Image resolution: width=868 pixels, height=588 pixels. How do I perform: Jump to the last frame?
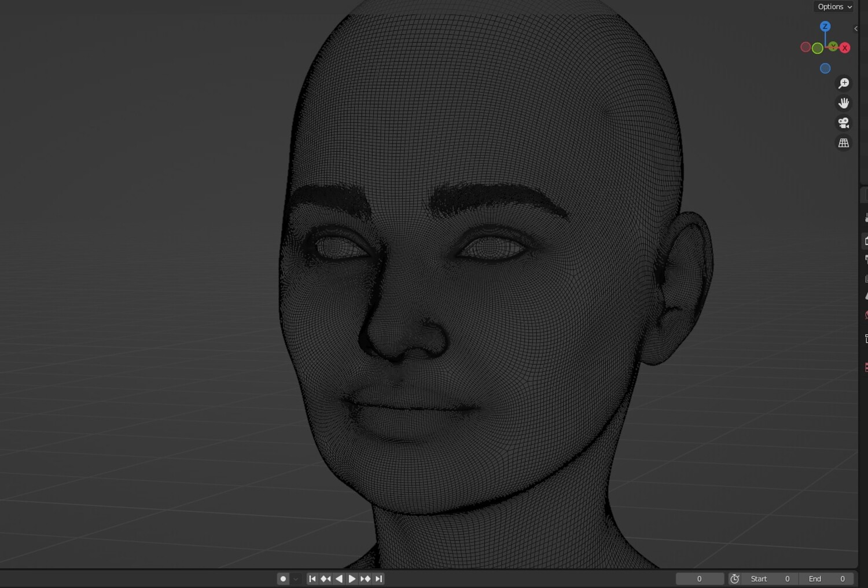click(x=378, y=579)
